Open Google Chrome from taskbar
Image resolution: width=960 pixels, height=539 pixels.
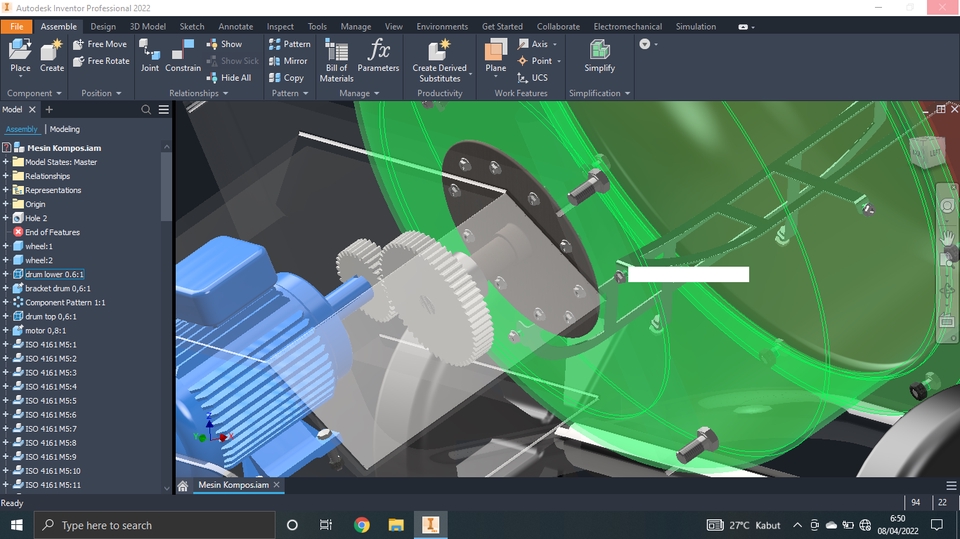[362, 525]
